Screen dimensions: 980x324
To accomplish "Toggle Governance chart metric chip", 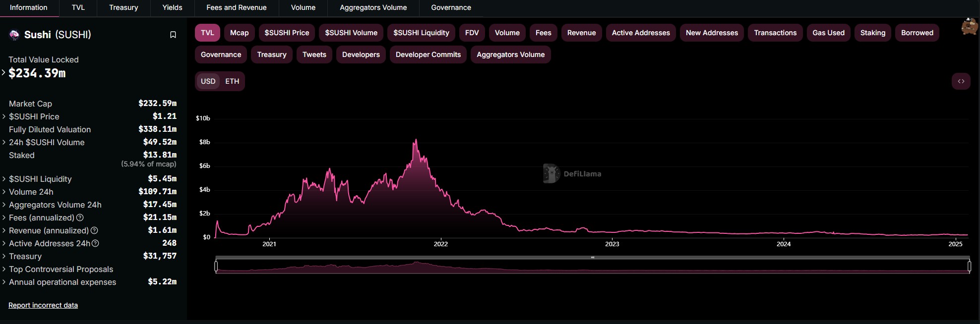I will pyautogui.click(x=221, y=54).
